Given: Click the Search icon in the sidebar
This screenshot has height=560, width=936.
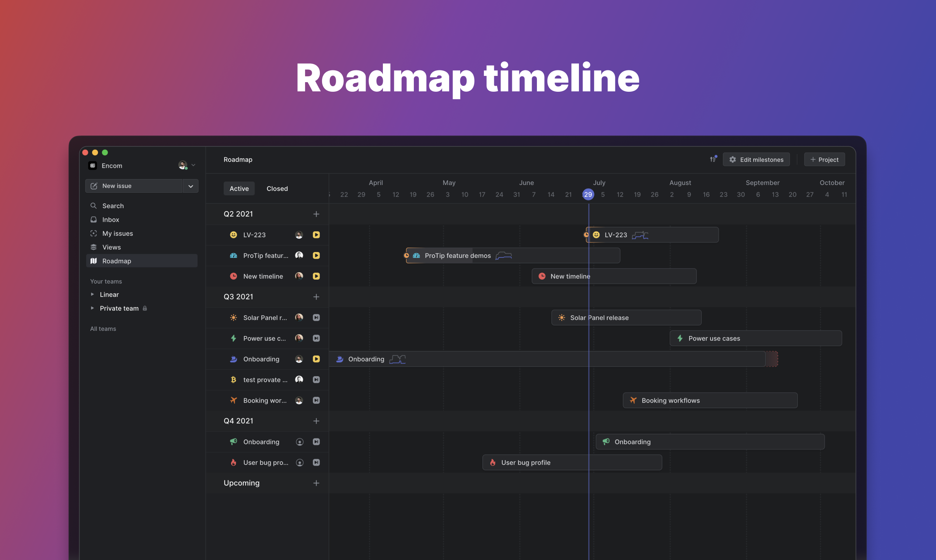Looking at the screenshot, I should point(93,206).
